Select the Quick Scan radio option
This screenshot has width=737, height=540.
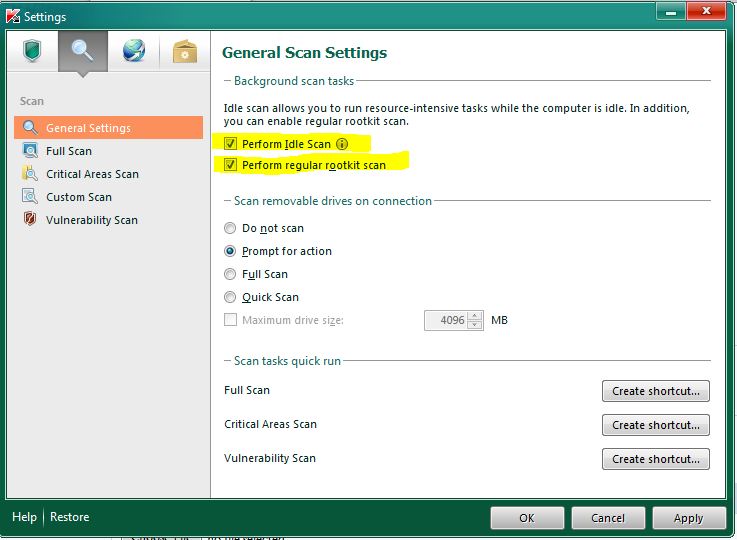coord(230,297)
